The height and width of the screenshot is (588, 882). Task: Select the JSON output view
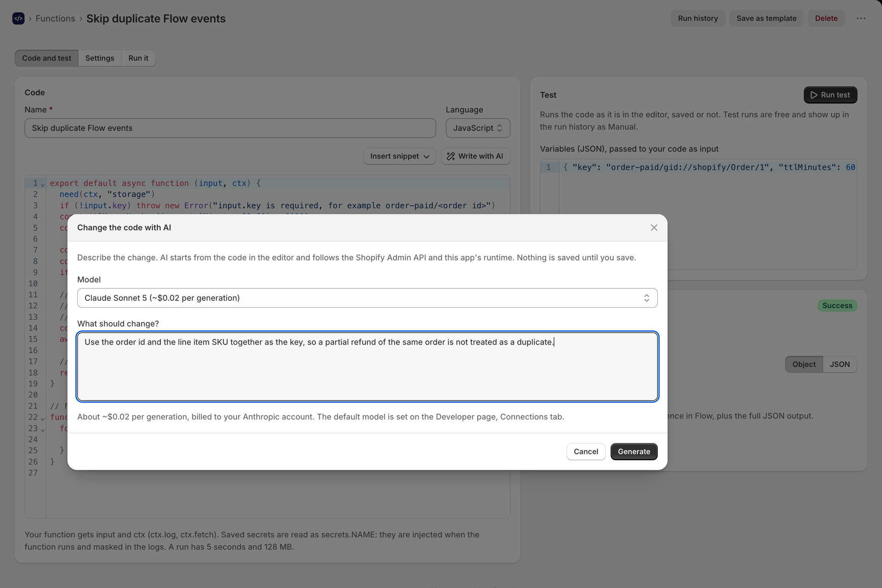point(840,364)
